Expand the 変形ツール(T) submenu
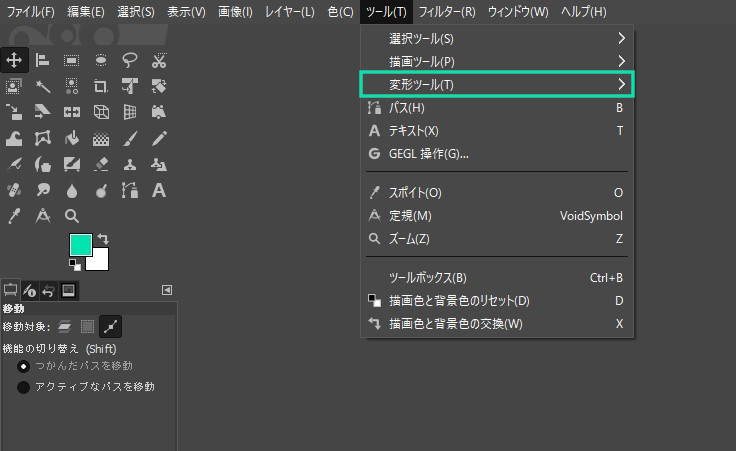 pyautogui.click(x=497, y=84)
